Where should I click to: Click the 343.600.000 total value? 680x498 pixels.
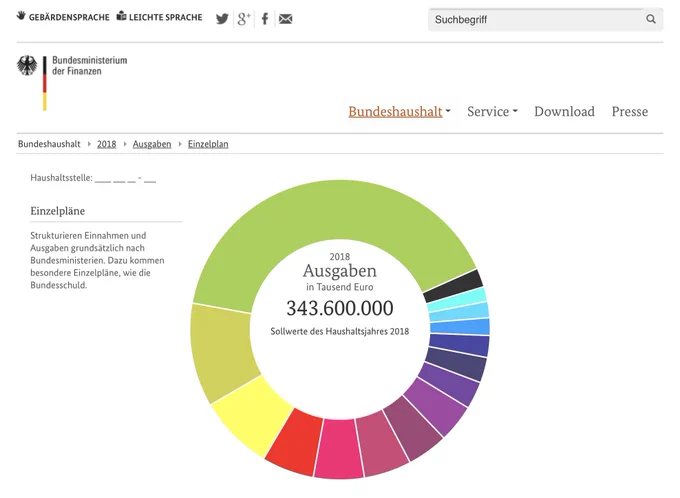click(x=340, y=308)
